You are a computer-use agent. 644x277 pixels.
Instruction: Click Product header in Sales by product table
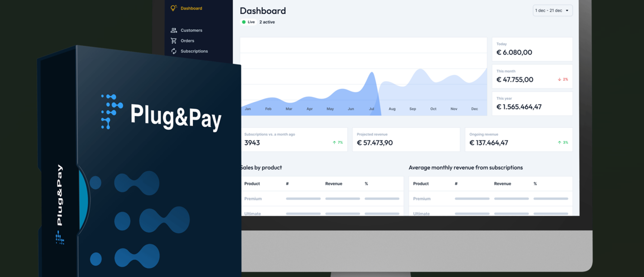252,184
